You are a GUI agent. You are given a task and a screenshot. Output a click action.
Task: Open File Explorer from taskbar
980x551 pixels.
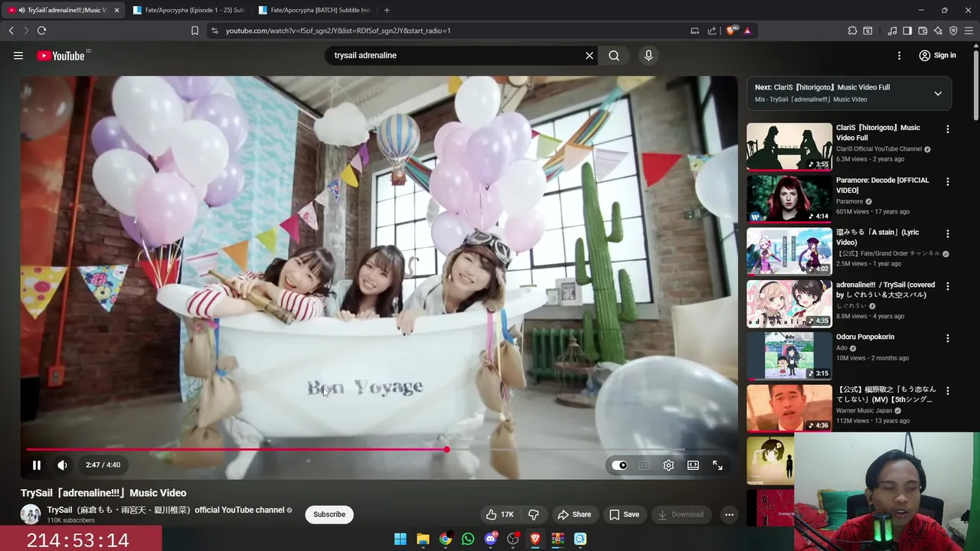pos(423,539)
